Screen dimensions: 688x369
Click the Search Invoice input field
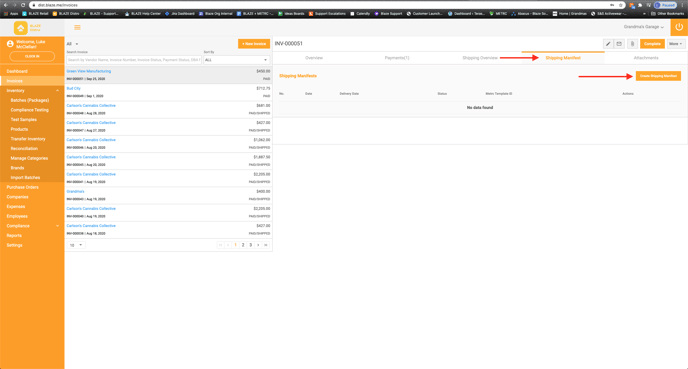[134, 60]
